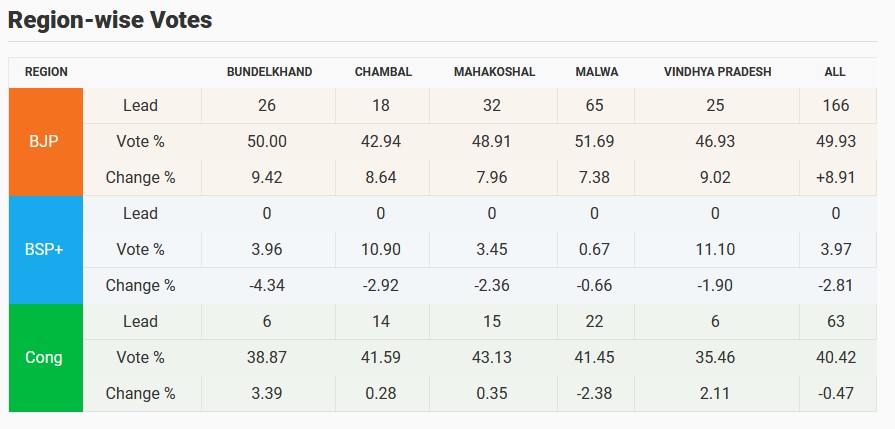
Task: Click BJP overall vote share 49.93
Action: (x=835, y=141)
